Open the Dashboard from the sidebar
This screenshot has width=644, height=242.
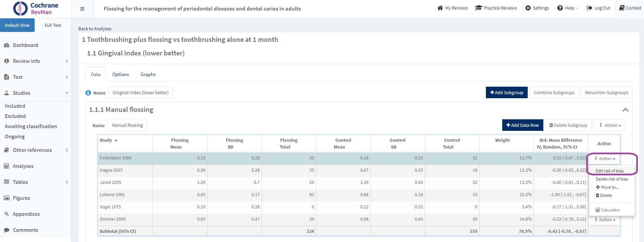coord(25,45)
